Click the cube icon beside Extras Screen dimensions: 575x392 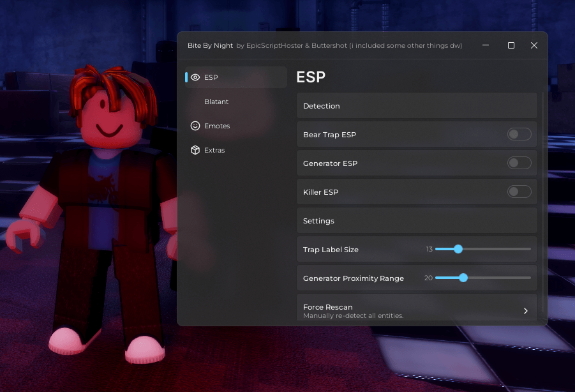[x=195, y=150]
